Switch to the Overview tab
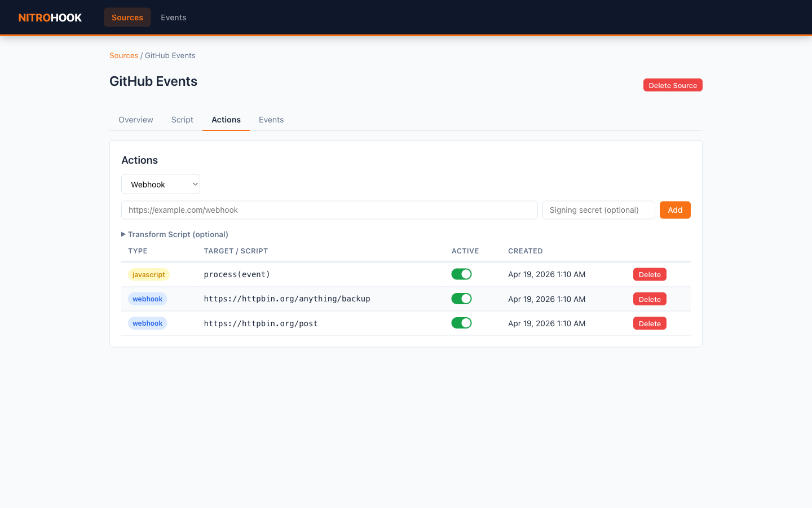 135,120
